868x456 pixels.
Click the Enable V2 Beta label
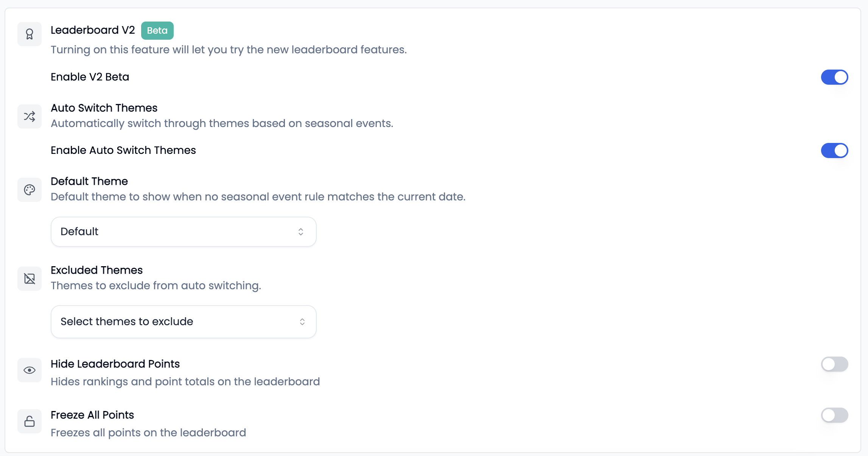tap(90, 77)
